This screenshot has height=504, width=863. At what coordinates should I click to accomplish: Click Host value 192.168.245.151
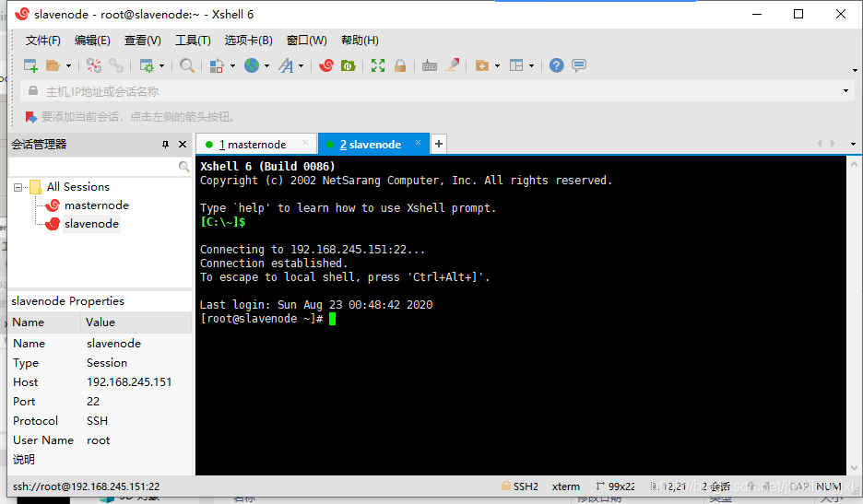coord(129,381)
